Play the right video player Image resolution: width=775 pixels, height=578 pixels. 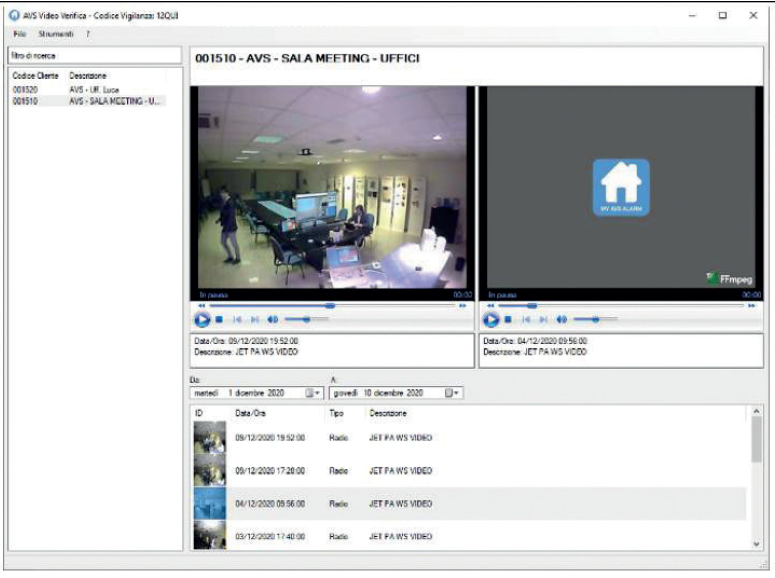coord(491,320)
